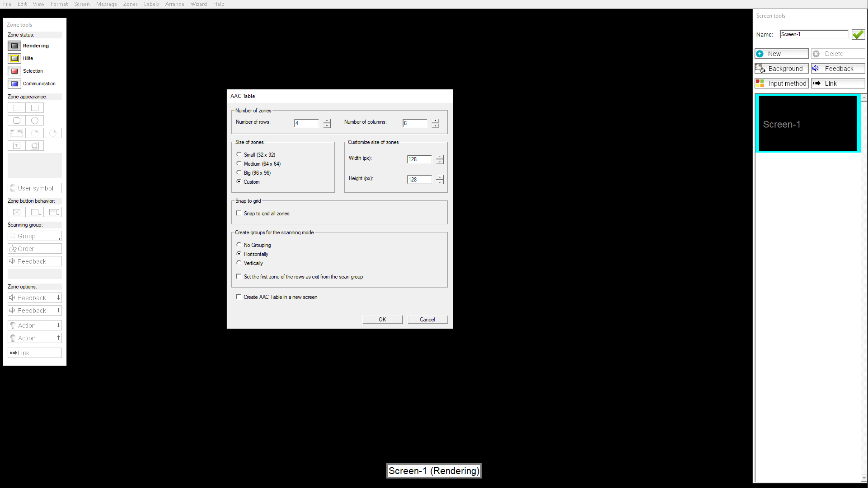The width and height of the screenshot is (868, 488).
Task: Decrease number of columns with down arrow
Action: 435,125
